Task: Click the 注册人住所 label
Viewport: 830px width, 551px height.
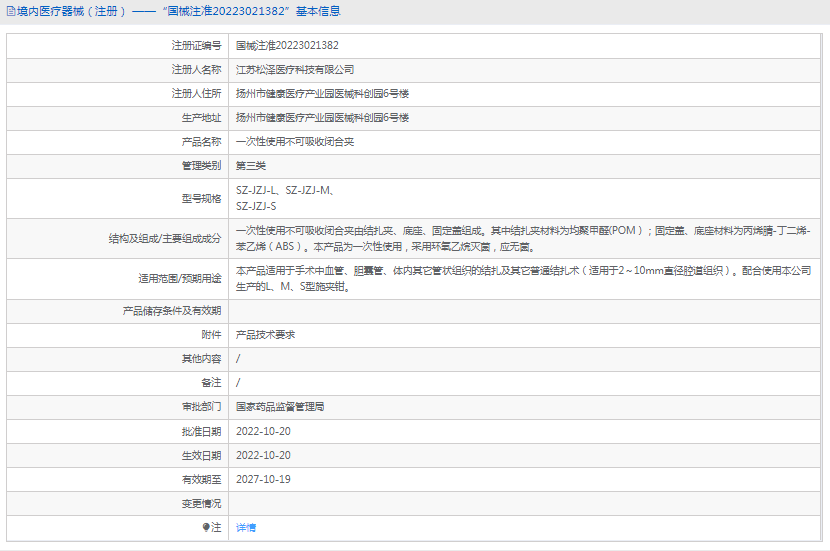Action: coord(196,94)
